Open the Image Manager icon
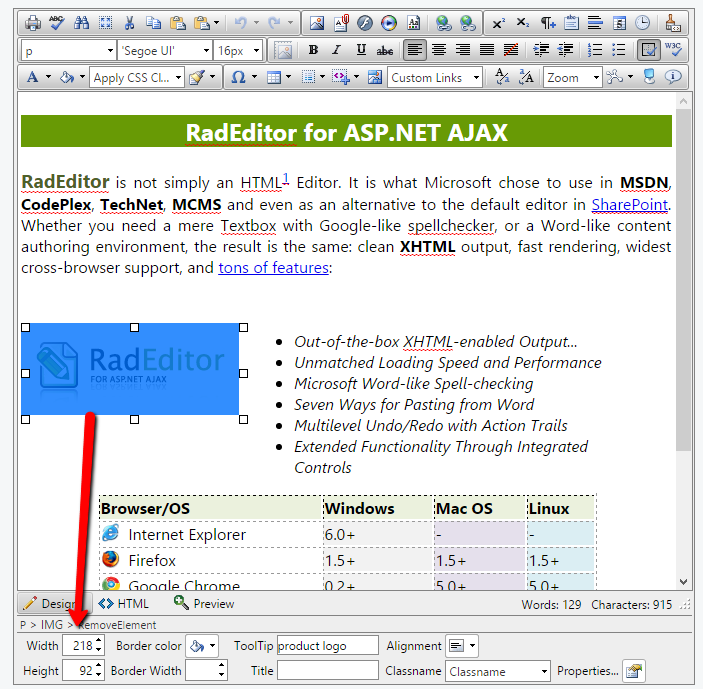 (x=317, y=23)
